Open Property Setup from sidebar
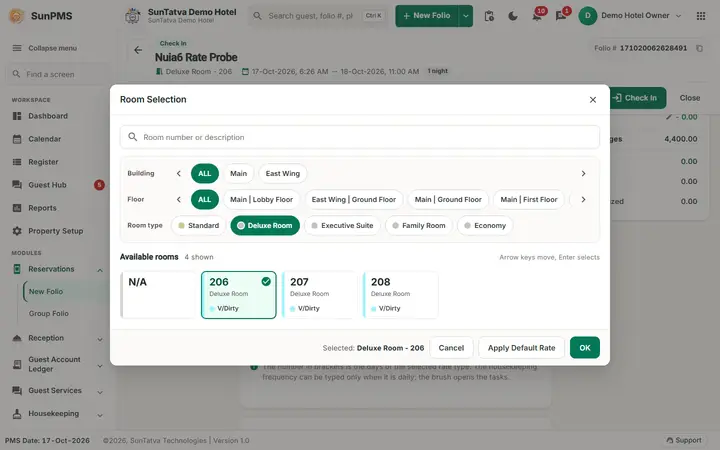This screenshot has width=720, height=450. click(x=56, y=231)
